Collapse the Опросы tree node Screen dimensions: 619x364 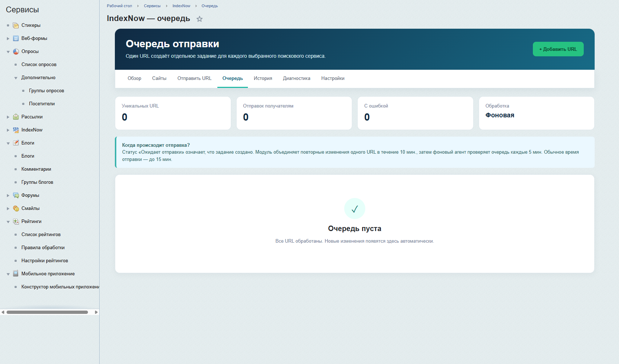click(x=8, y=52)
